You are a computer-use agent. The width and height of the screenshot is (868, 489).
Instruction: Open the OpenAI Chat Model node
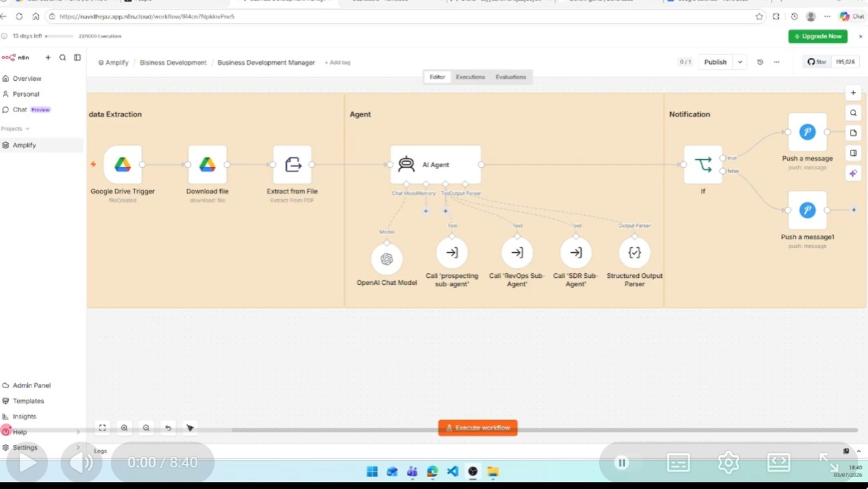pyautogui.click(x=387, y=259)
